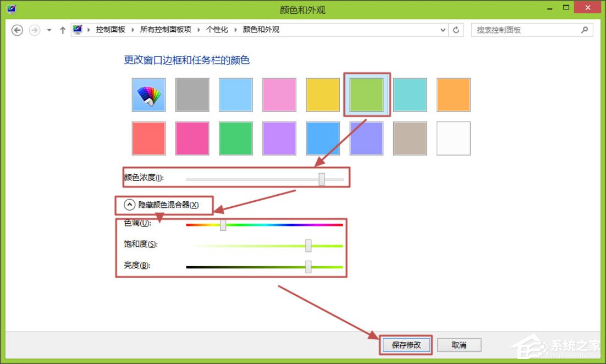Image resolution: width=606 pixels, height=364 pixels.
Task: Open the 控制面板 breadcrumb item
Action: click(x=110, y=29)
